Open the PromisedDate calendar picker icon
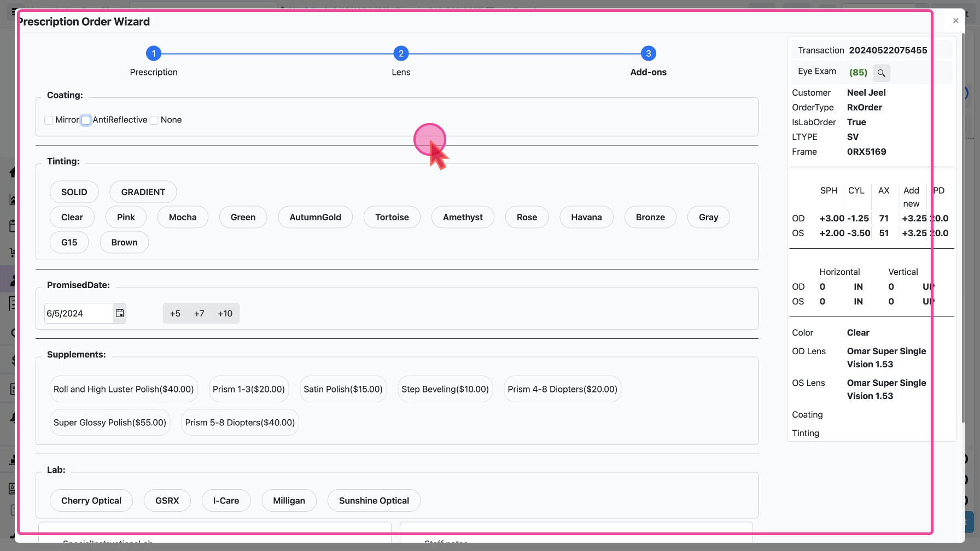Image resolution: width=980 pixels, height=551 pixels. pyautogui.click(x=119, y=313)
